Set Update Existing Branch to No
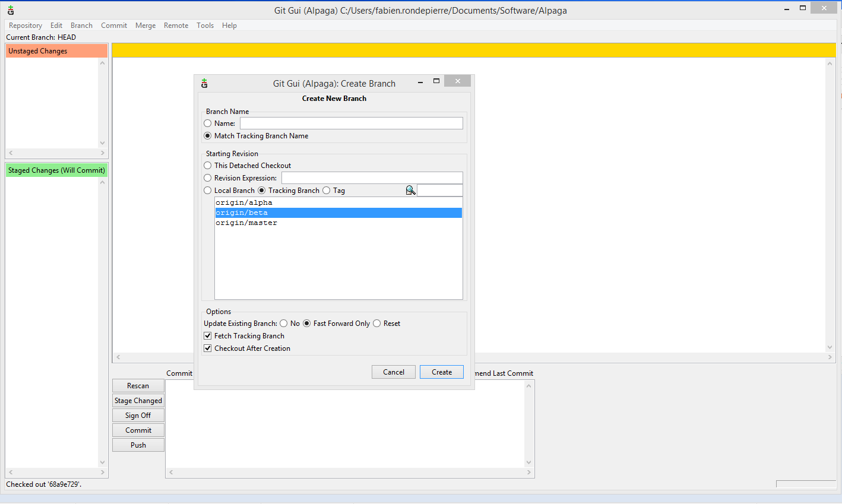The width and height of the screenshot is (842, 504). [x=284, y=324]
